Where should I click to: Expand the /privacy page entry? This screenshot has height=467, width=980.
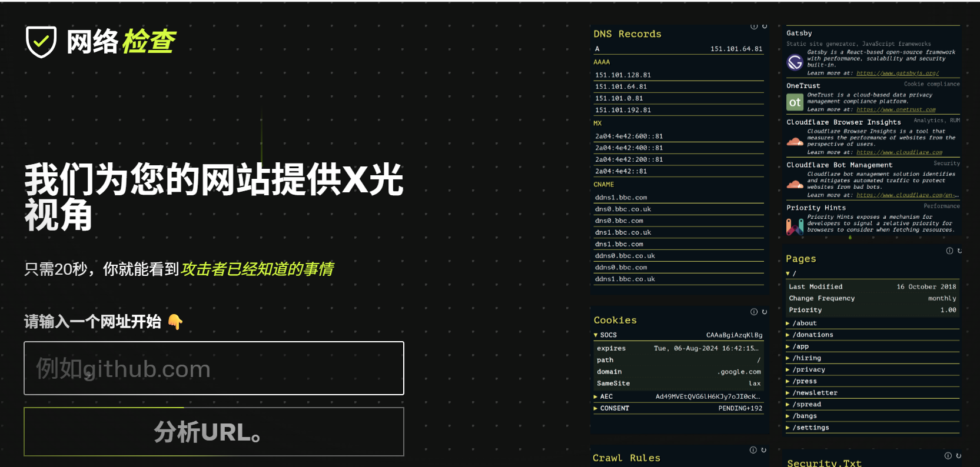point(788,369)
